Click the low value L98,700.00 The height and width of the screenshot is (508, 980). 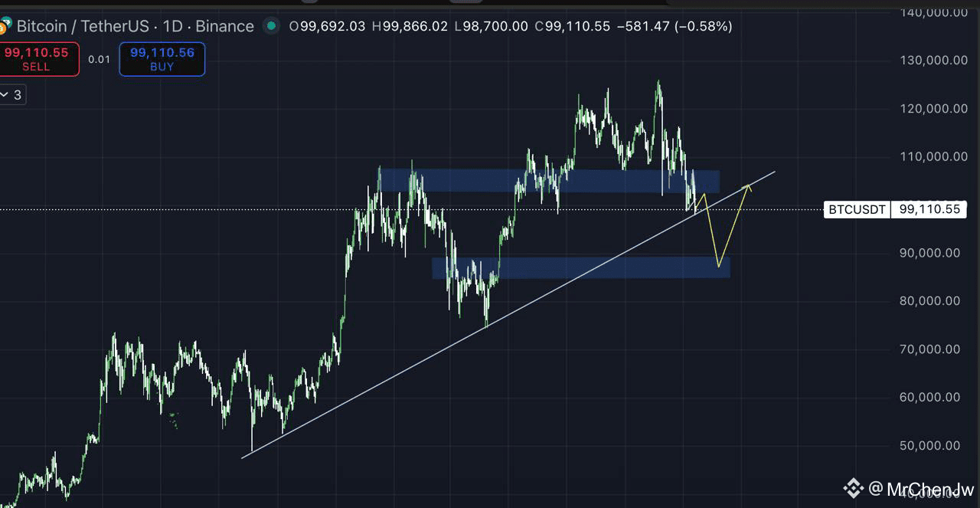(x=491, y=26)
